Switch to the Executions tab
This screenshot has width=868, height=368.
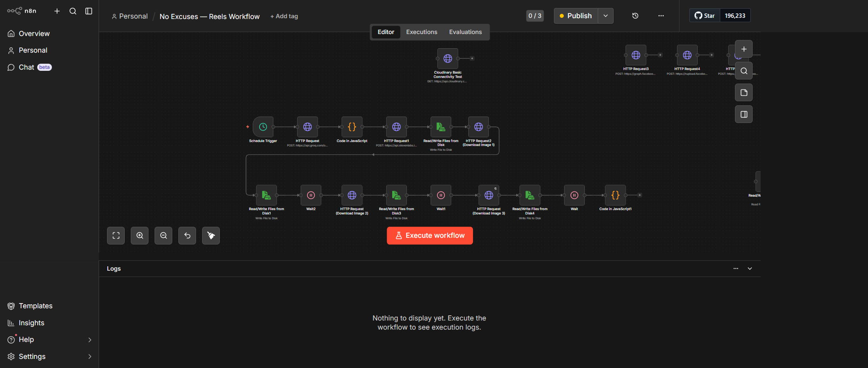pyautogui.click(x=422, y=32)
